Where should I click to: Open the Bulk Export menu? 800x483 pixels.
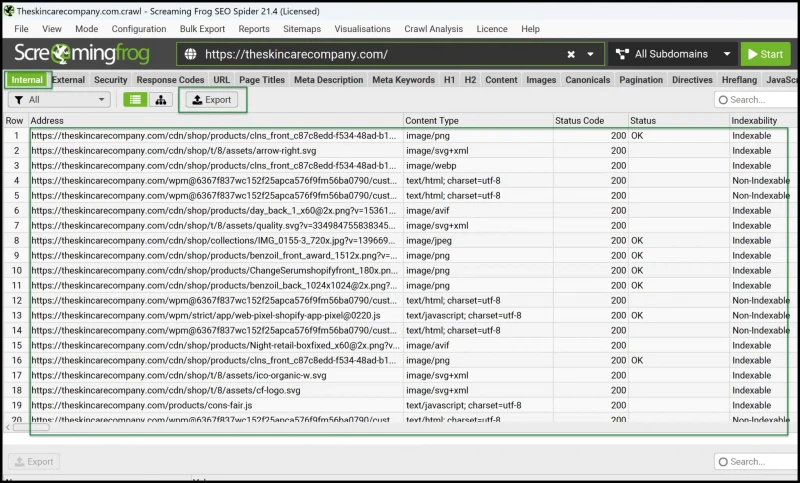coord(202,29)
